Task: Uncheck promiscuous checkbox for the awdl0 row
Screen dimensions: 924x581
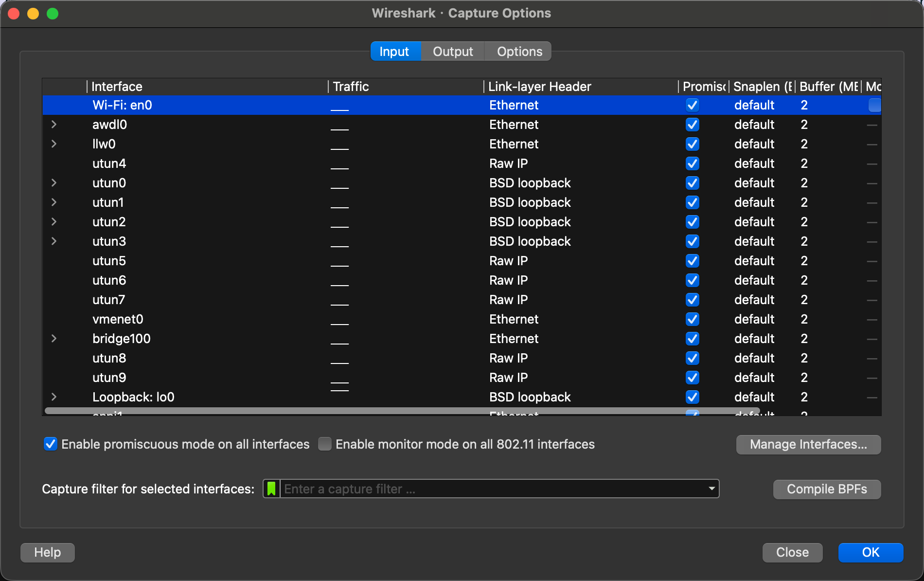Action: (x=692, y=125)
